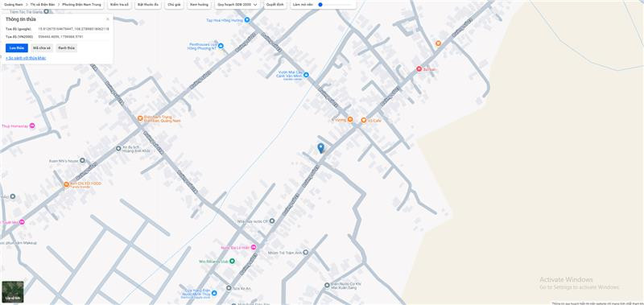Viewport: 644px width, 305px height.
Task: Click the Nhà máy nước marker
Action: [x=271, y=221]
